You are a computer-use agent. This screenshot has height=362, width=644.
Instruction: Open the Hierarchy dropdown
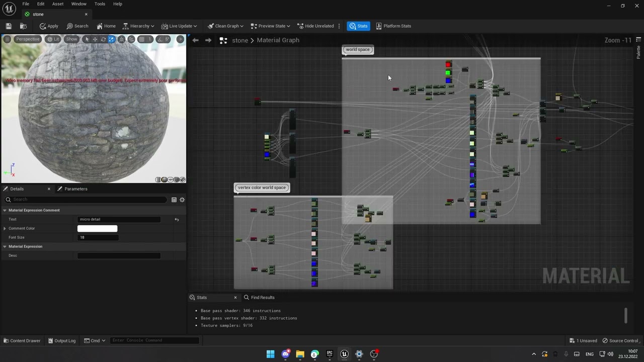[138, 26]
